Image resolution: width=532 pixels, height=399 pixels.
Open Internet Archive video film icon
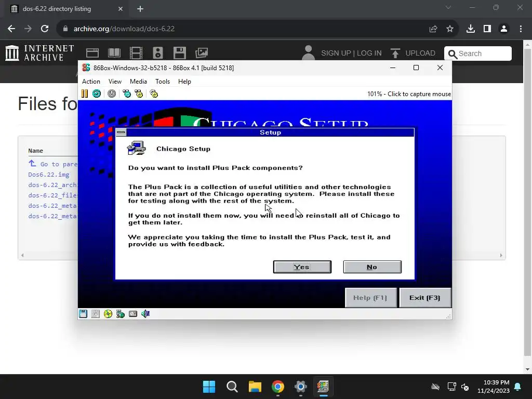tap(136, 53)
